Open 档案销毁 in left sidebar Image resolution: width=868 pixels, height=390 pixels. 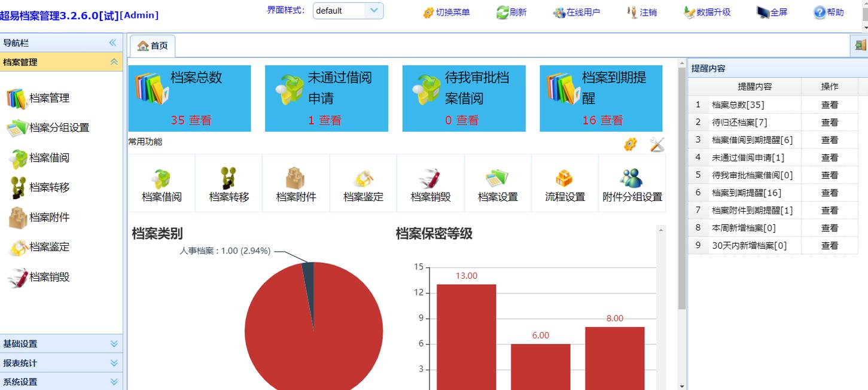[39, 277]
